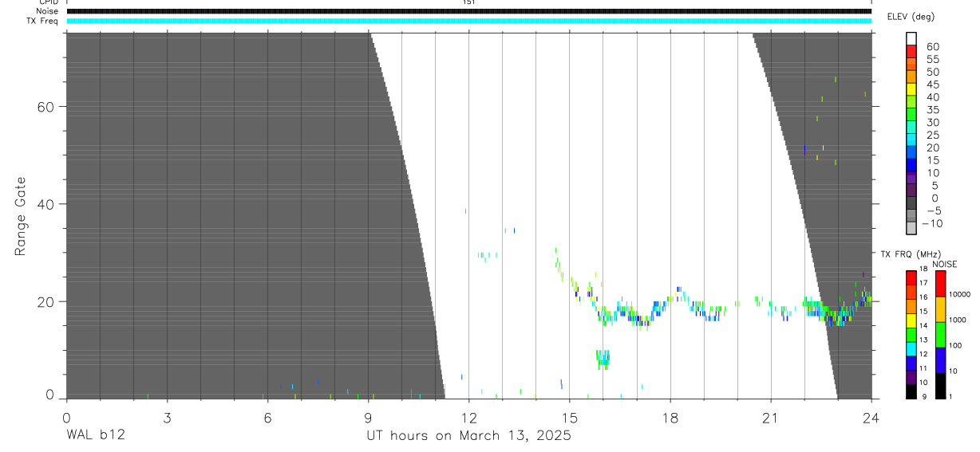The height and width of the screenshot is (452, 980).
Task: Click the '9' label on the TX FRQ scale
Action: pyautogui.click(x=923, y=396)
